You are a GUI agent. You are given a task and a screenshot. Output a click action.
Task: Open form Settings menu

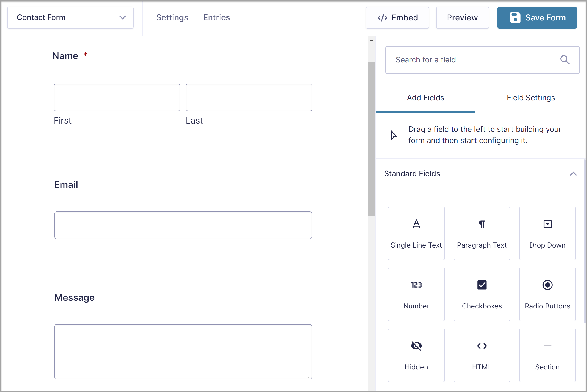coord(172,17)
